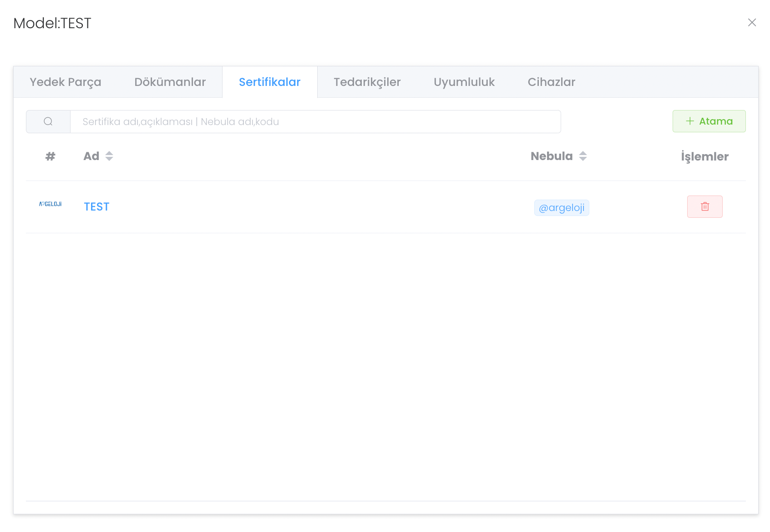Viewport: 770px width, 532px height.
Task: Go to the Tedarikçiler tab
Action: [x=367, y=82]
